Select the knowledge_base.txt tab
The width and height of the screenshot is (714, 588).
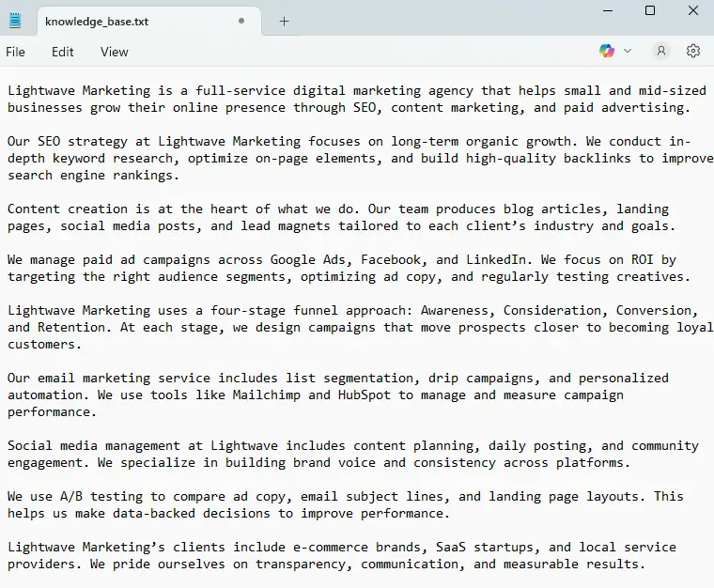coord(97,21)
